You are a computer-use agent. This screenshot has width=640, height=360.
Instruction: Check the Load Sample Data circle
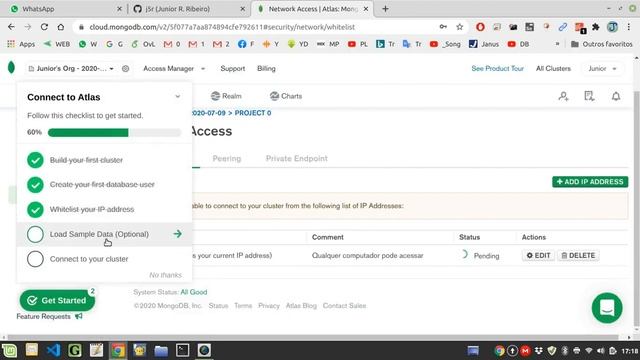click(x=36, y=234)
